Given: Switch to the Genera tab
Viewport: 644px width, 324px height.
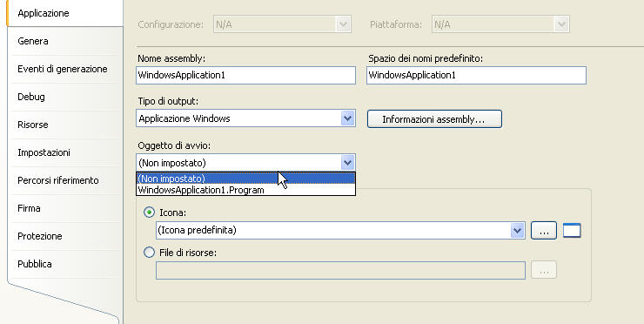Looking at the screenshot, I should pyautogui.click(x=33, y=41).
